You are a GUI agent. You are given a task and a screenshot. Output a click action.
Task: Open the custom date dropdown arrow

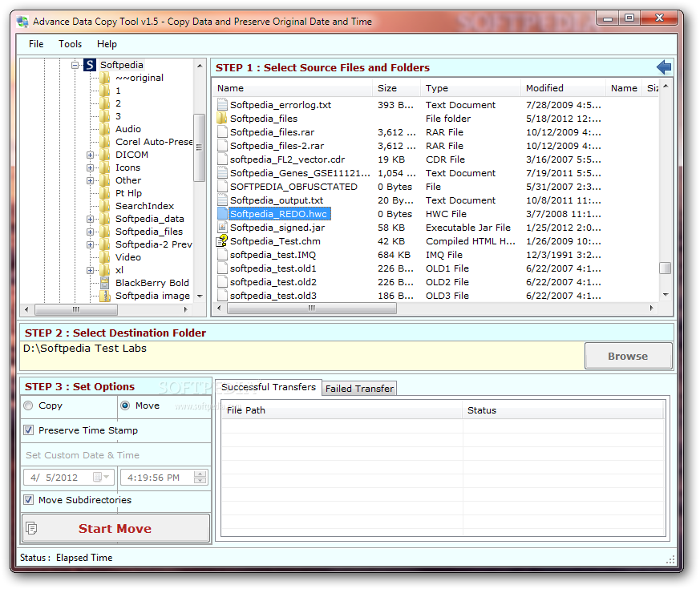(107, 477)
